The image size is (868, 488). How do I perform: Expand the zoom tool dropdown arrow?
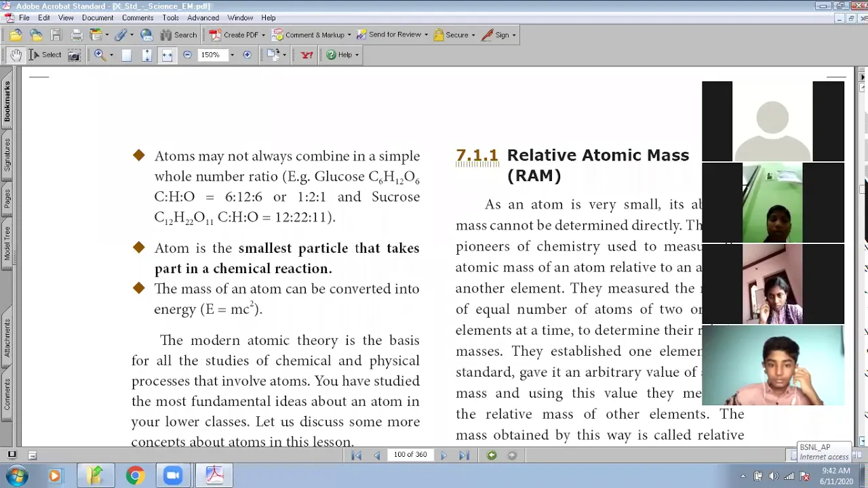click(x=111, y=55)
